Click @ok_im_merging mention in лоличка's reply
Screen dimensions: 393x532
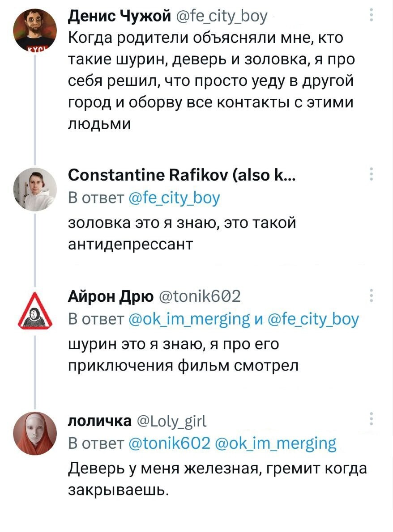[x=276, y=443]
